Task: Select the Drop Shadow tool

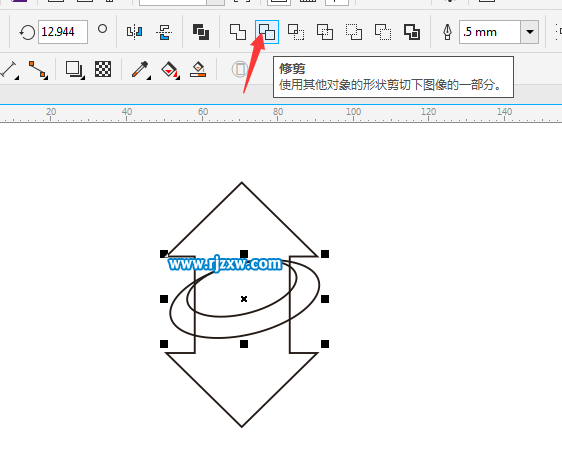Action: (75, 70)
